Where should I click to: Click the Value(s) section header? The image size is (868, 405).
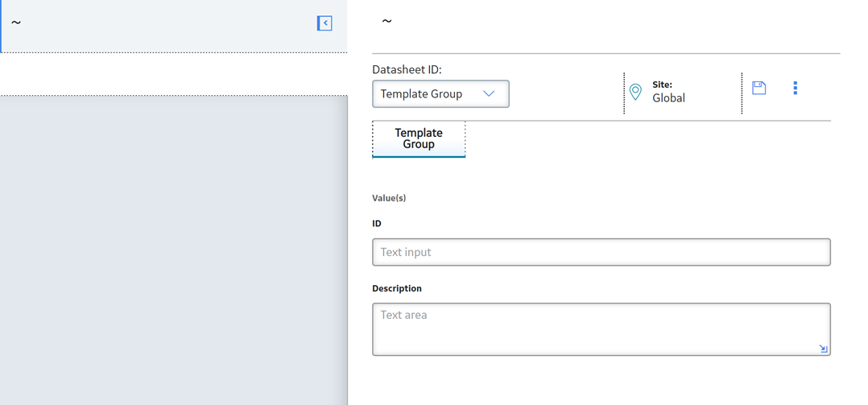pyautogui.click(x=389, y=198)
